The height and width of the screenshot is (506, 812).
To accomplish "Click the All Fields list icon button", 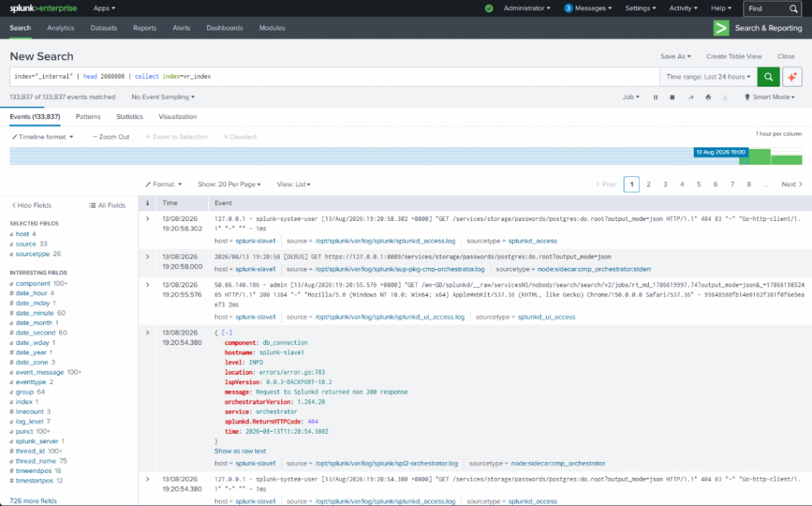I will (107, 205).
